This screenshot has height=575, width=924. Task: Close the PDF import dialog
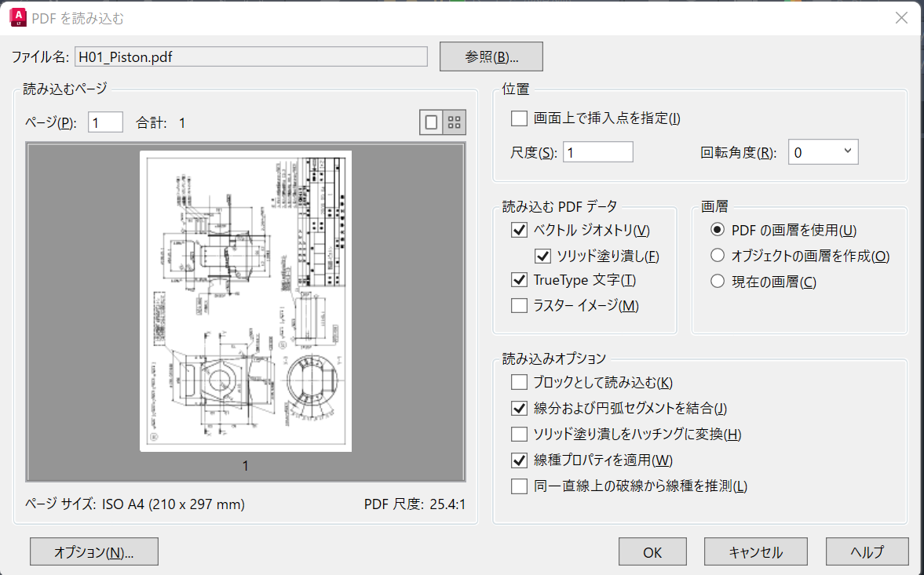(901, 18)
